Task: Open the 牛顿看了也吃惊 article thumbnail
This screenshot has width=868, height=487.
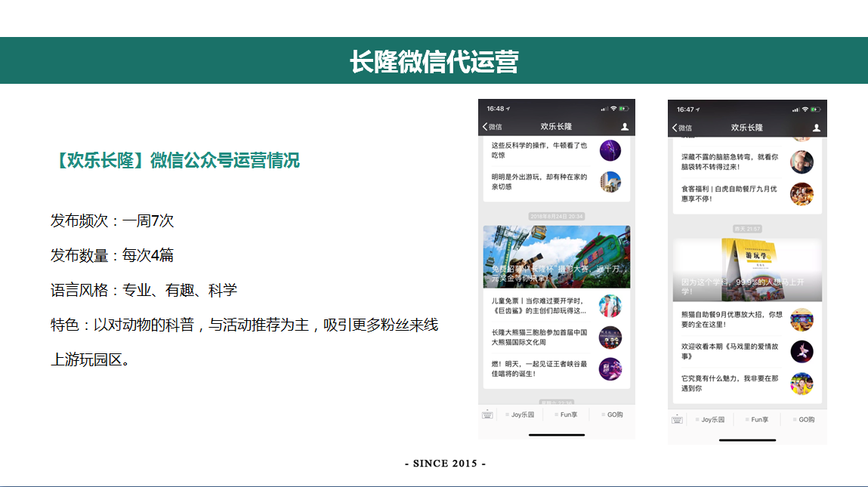Action: (610, 150)
